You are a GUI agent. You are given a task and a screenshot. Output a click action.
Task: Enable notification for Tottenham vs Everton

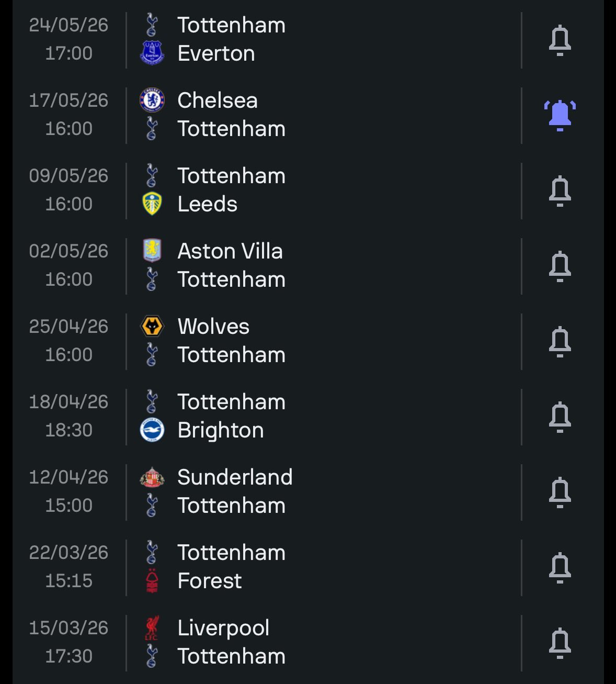click(x=560, y=40)
